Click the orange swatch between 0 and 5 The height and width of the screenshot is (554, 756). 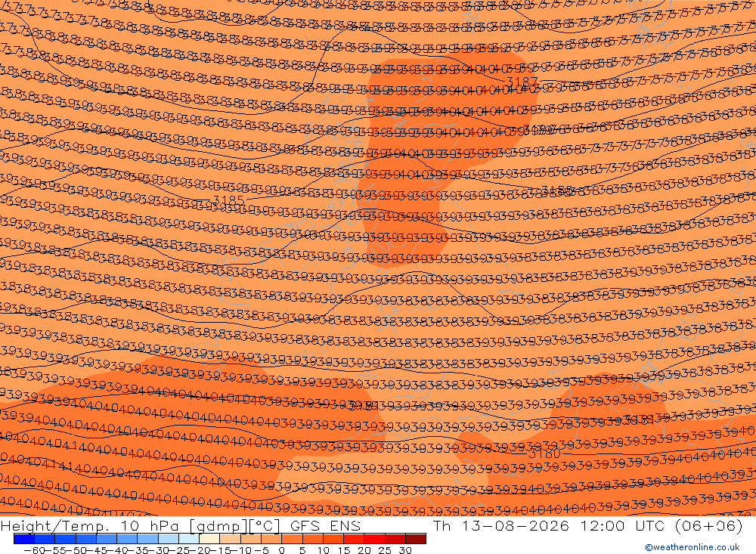pyautogui.click(x=292, y=539)
